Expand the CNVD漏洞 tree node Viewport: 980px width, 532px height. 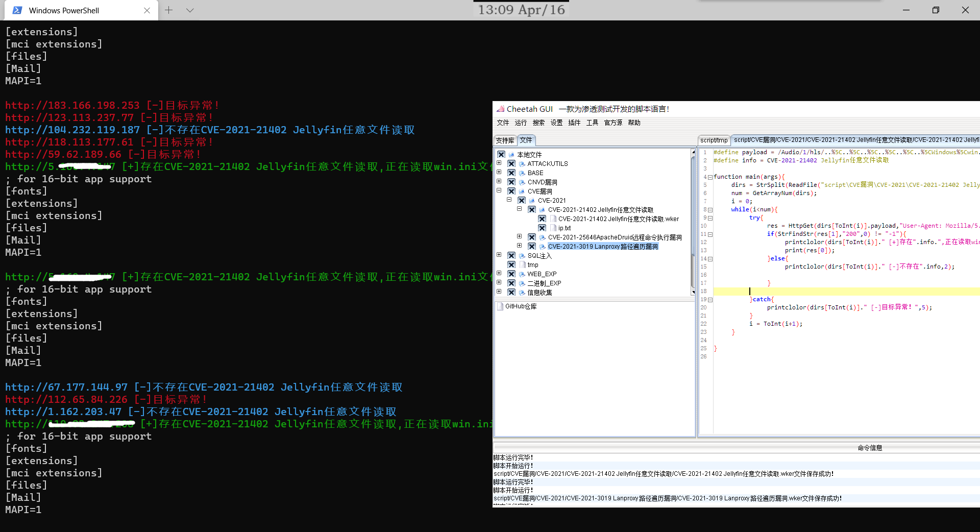[x=499, y=181]
